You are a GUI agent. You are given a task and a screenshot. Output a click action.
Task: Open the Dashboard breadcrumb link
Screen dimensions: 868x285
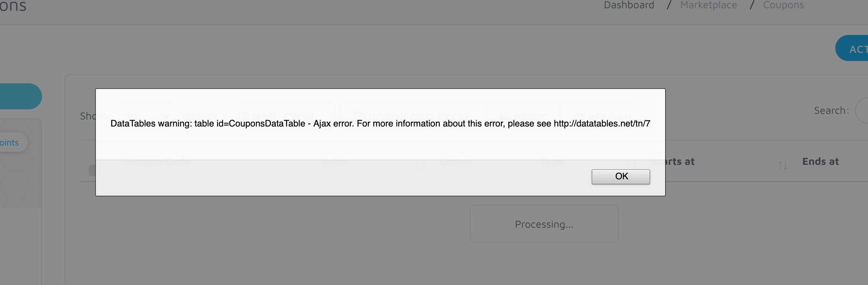click(x=629, y=5)
